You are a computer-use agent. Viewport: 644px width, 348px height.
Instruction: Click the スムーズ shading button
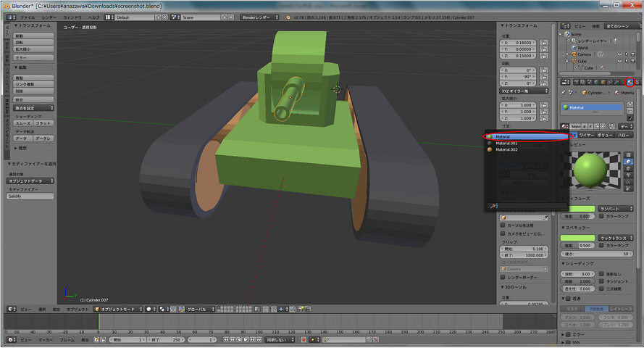pyautogui.click(x=23, y=123)
